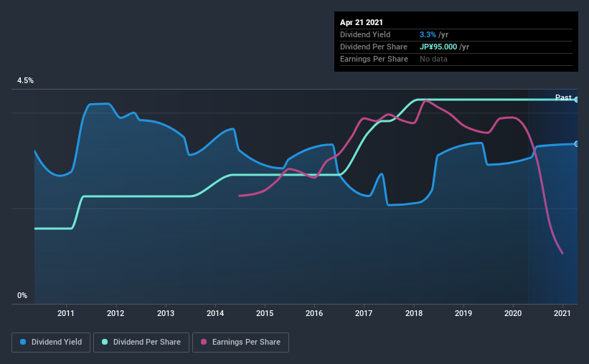Click the Dividend Yield endpoint marker at 3.3%
589x364 pixels.
[x=577, y=144]
